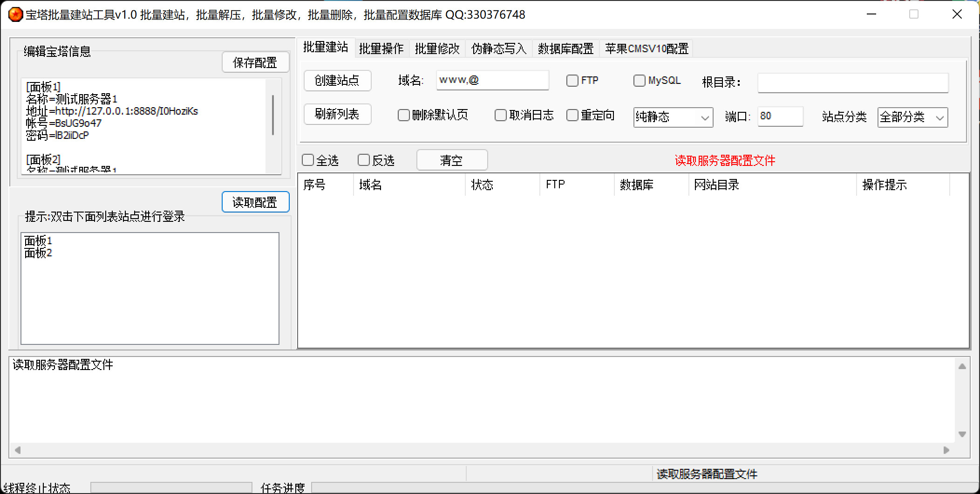Click the 密码=lB2iiDcP line
980x494 pixels.
[57, 135]
